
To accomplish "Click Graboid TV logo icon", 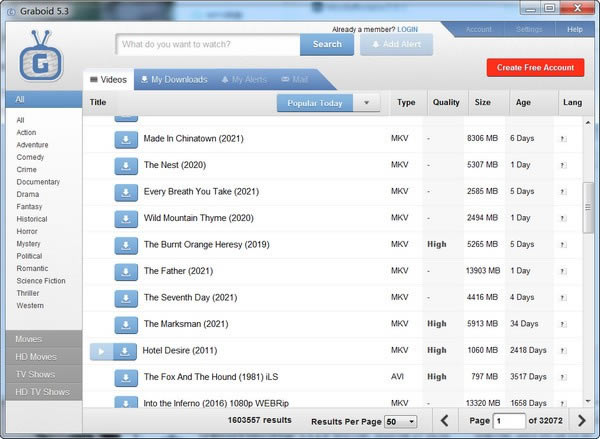I will [x=43, y=58].
